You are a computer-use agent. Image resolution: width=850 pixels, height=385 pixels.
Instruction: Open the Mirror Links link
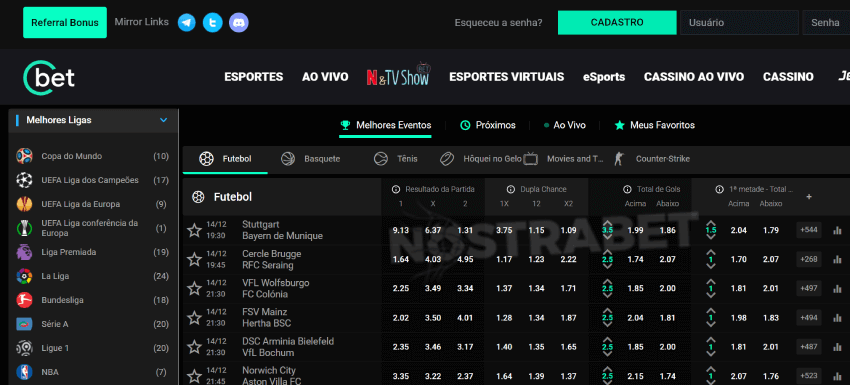[141, 22]
